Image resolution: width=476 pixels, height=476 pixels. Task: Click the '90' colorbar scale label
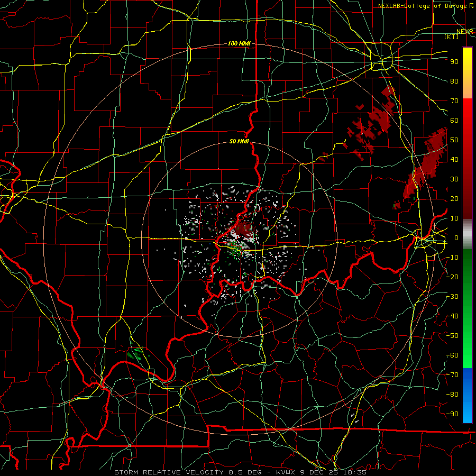pyautogui.click(x=454, y=62)
